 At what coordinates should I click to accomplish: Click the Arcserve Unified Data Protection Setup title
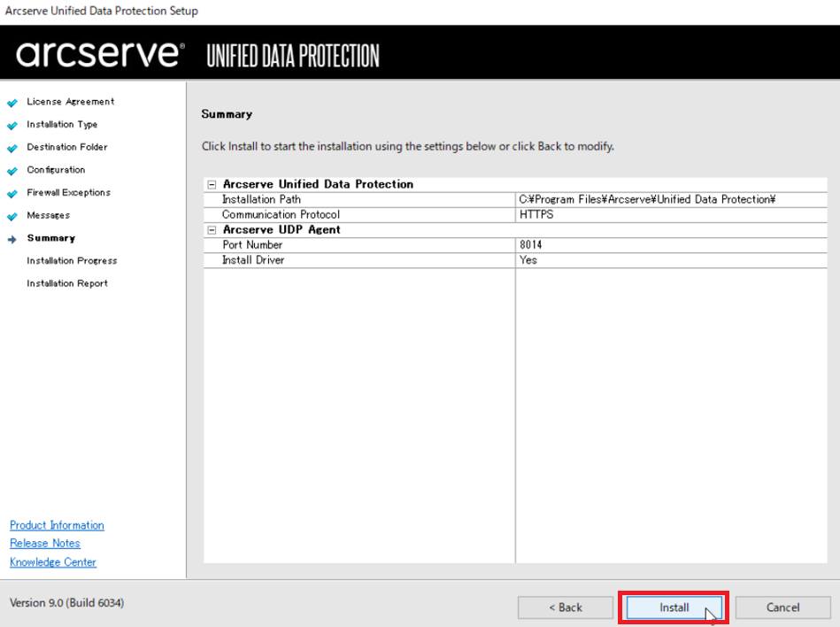(x=102, y=11)
